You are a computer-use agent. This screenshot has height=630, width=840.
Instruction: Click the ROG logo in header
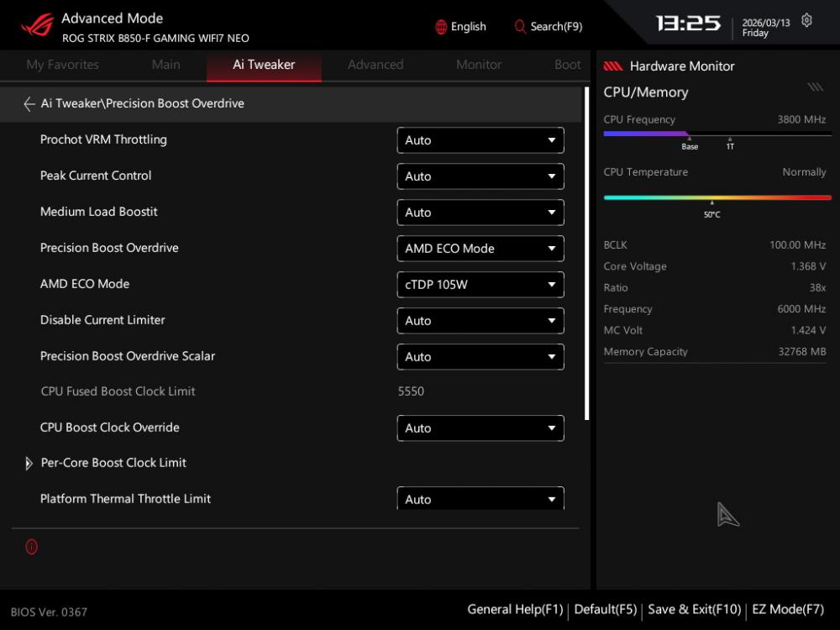tap(36, 25)
